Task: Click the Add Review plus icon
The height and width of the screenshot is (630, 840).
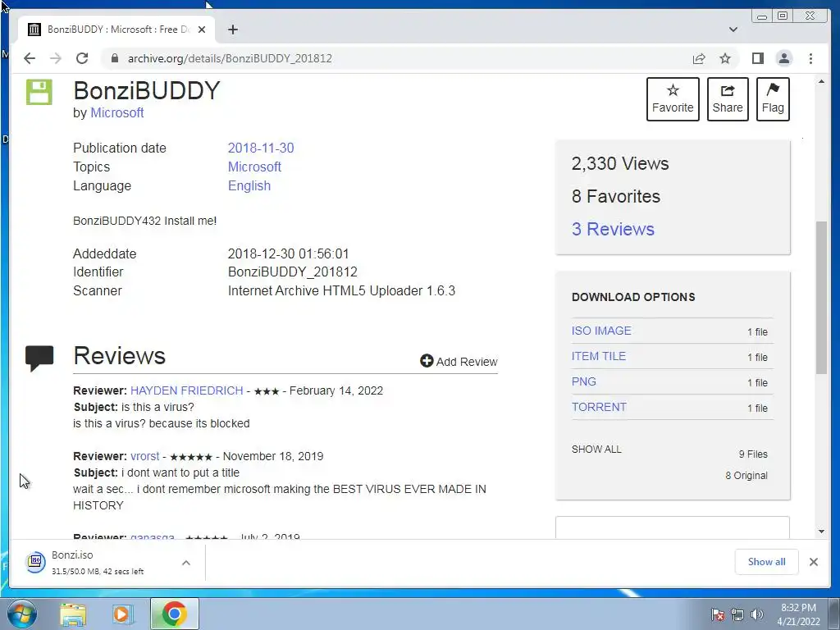Action: point(427,361)
